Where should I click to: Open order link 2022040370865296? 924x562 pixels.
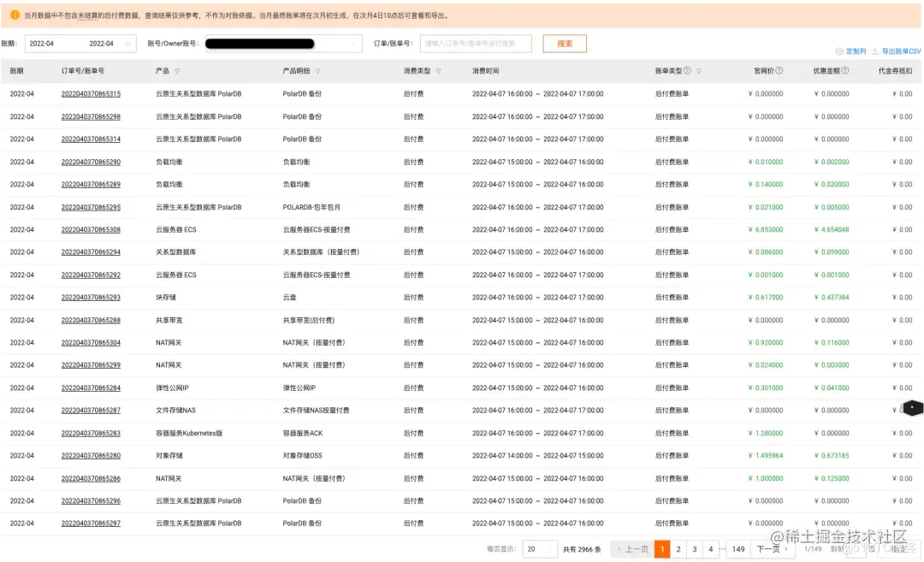(x=91, y=501)
